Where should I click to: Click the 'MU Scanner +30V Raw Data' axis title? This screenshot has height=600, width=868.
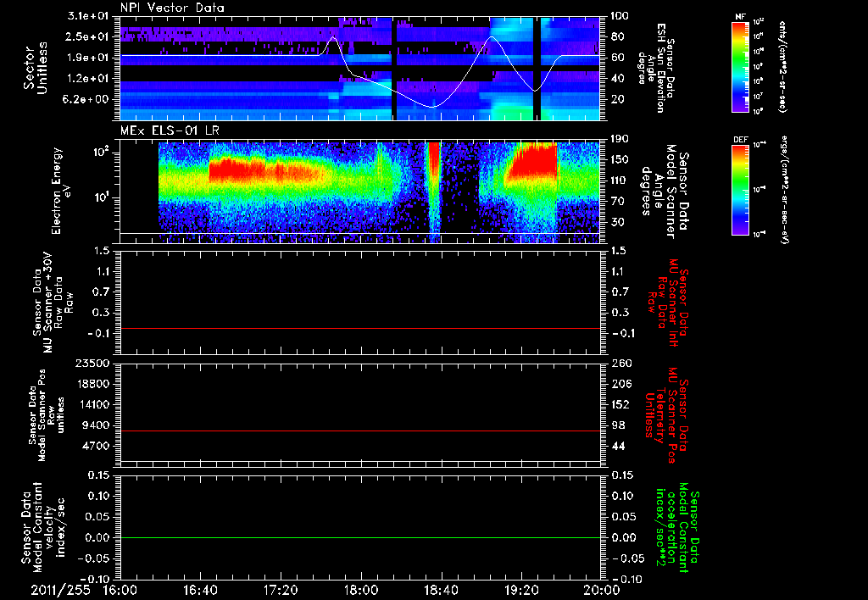tap(52, 303)
